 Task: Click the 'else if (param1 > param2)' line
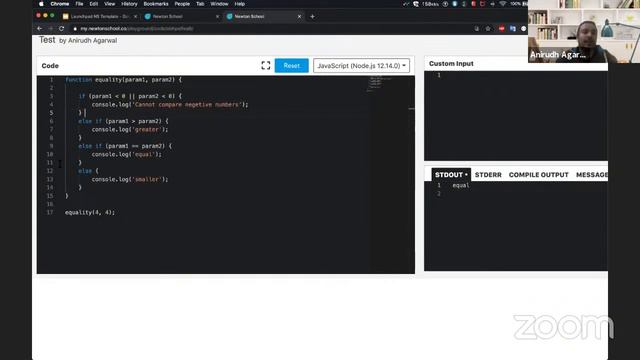(x=123, y=121)
